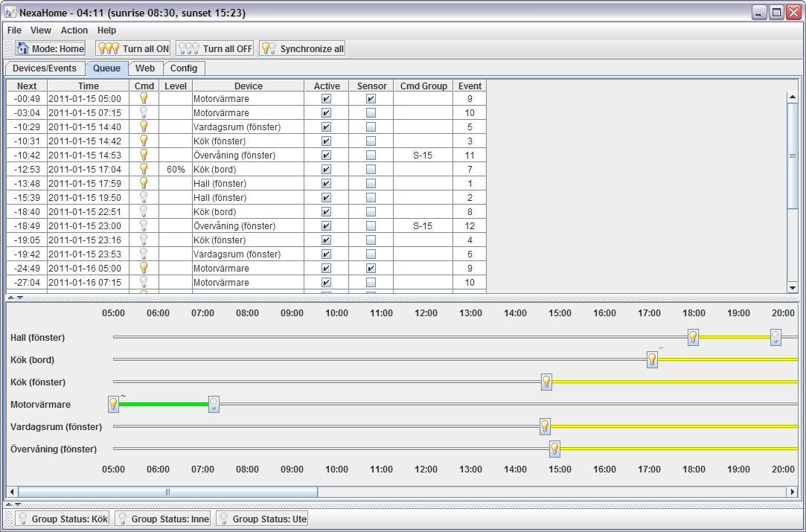Click the timeline's horizontal scrollbar thumb
Image resolution: width=806 pixels, height=532 pixels.
tap(167, 492)
